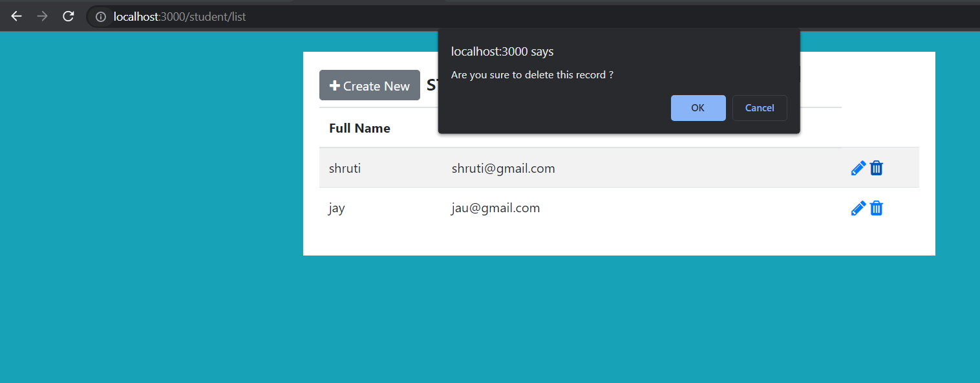Click the browser back arrow

[17, 16]
